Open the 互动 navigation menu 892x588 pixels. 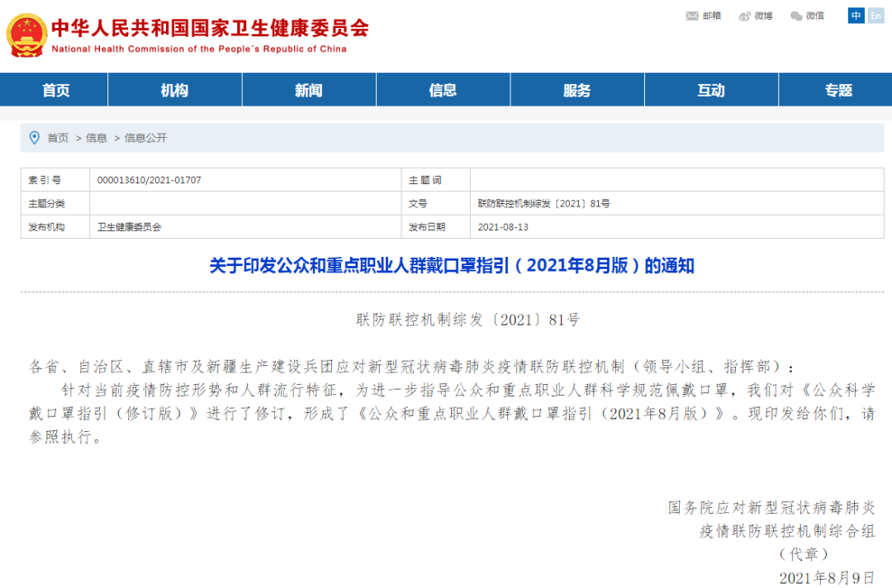point(710,89)
